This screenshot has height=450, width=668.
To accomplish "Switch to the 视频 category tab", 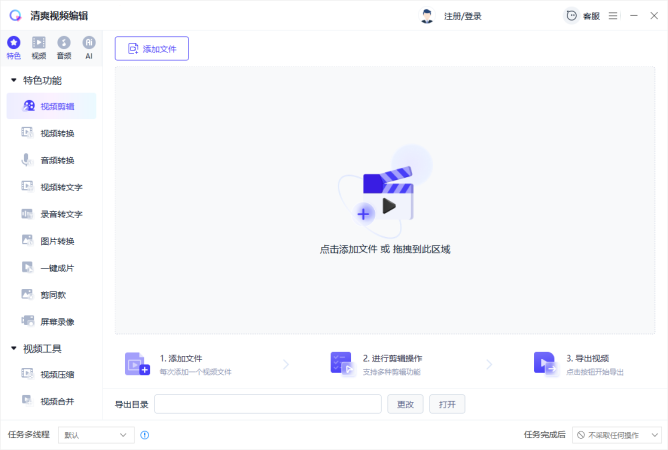I will 39,47.
